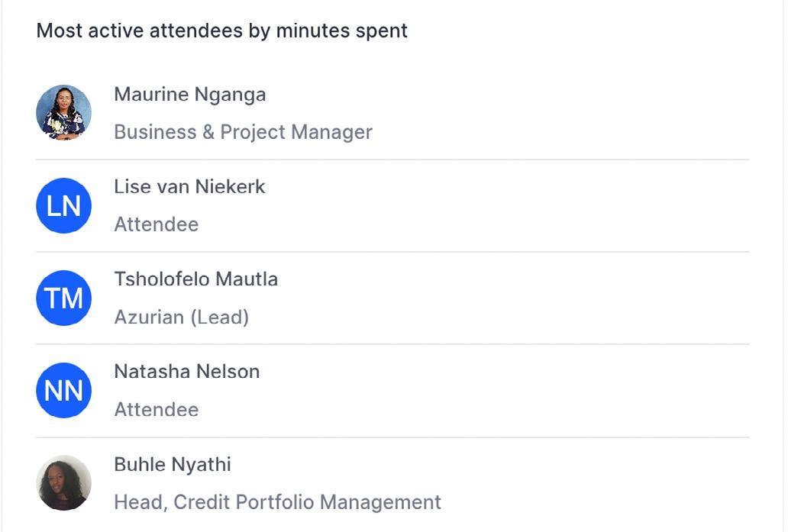Viewport: 788px width, 532px height.
Task: Select the Lise van Niekerk name
Action: click(189, 187)
